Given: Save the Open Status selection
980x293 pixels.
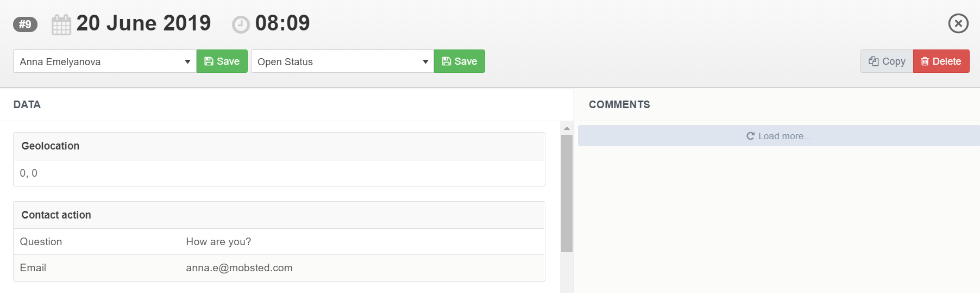Looking at the screenshot, I should click(x=459, y=61).
